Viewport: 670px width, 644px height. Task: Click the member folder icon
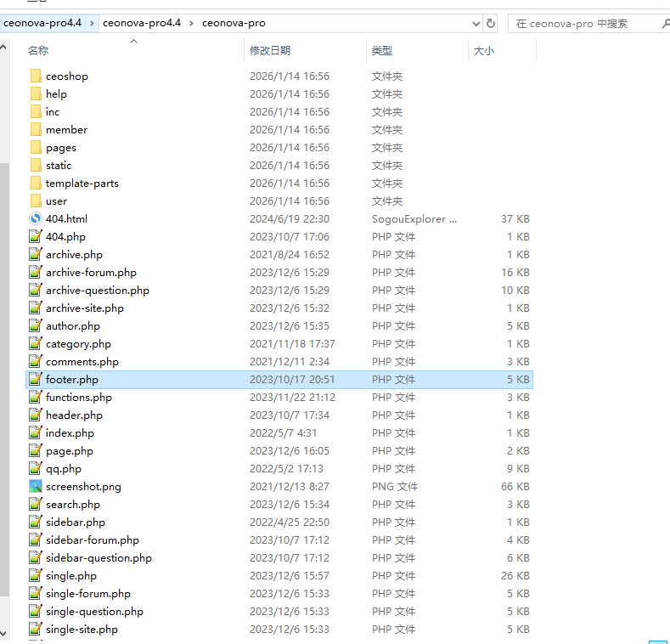tap(36, 130)
